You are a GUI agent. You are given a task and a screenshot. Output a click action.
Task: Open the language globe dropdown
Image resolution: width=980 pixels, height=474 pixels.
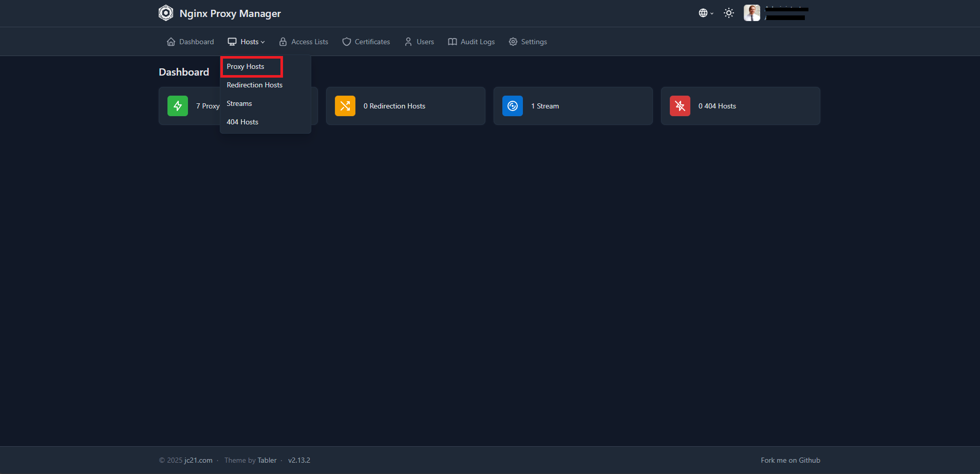[706, 13]
